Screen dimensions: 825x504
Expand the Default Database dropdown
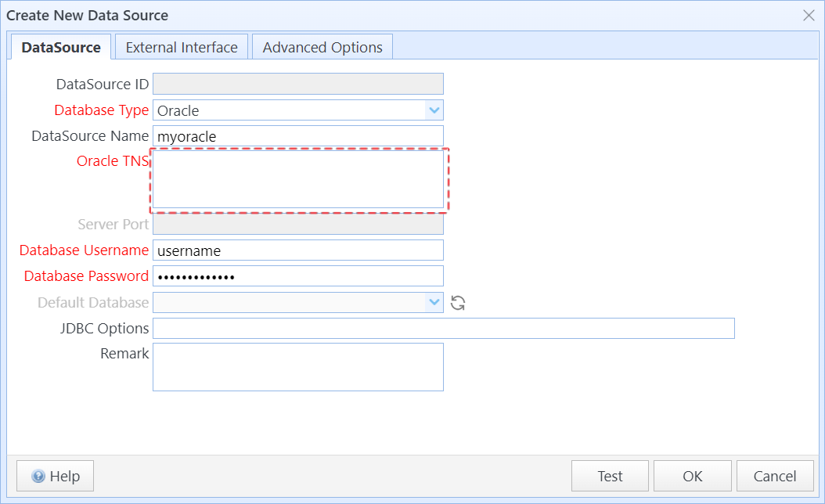coord(434,303)
